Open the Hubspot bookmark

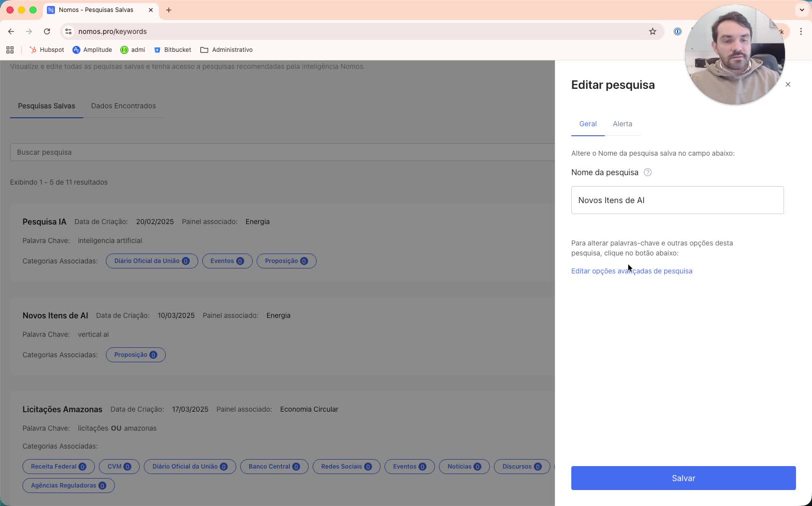coord(47,50)
